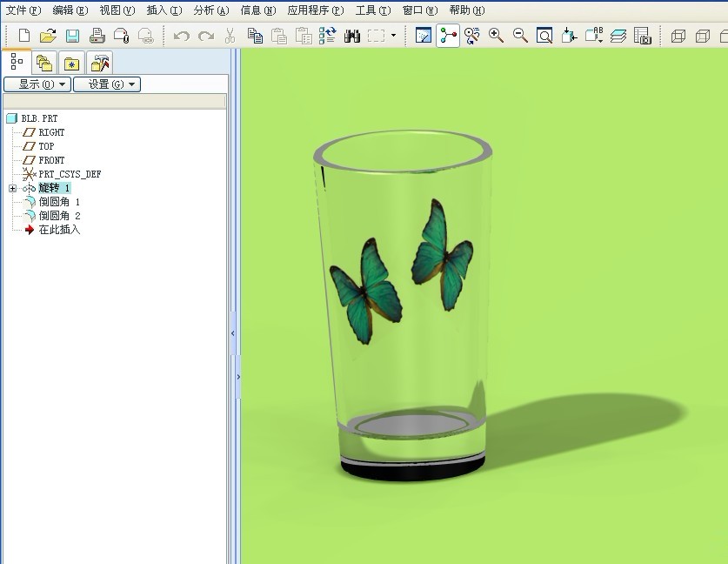Open the 应用程序(P) menu
Screen dimensions: 728x564
click(316, 10)
